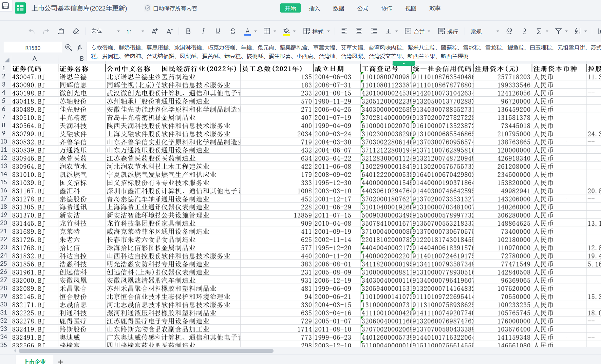Viewport: 601px width, 364px height.
Task: Expand the vertical alignment dropdown arrow
Action: click(397, 32)
